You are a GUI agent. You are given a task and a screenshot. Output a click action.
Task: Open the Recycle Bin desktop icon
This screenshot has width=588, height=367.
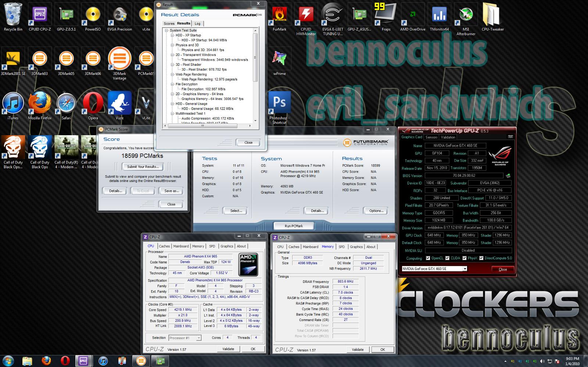[x=13, y=18]
